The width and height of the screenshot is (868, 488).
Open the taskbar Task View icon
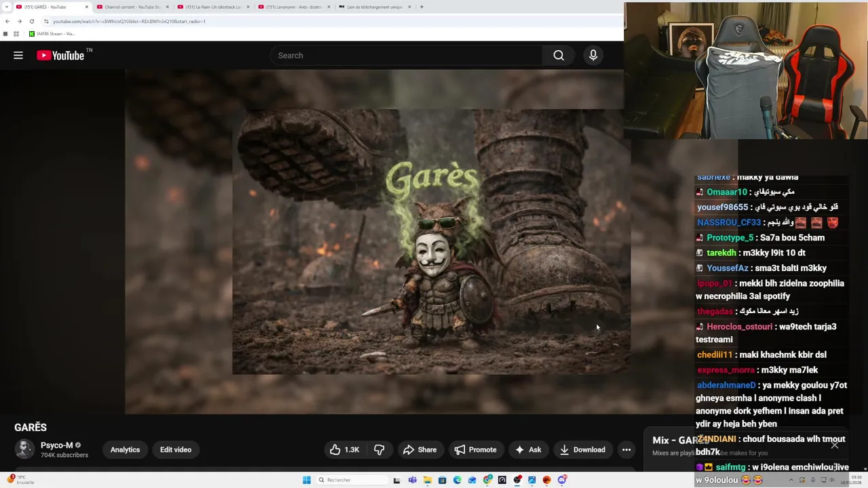397,481
